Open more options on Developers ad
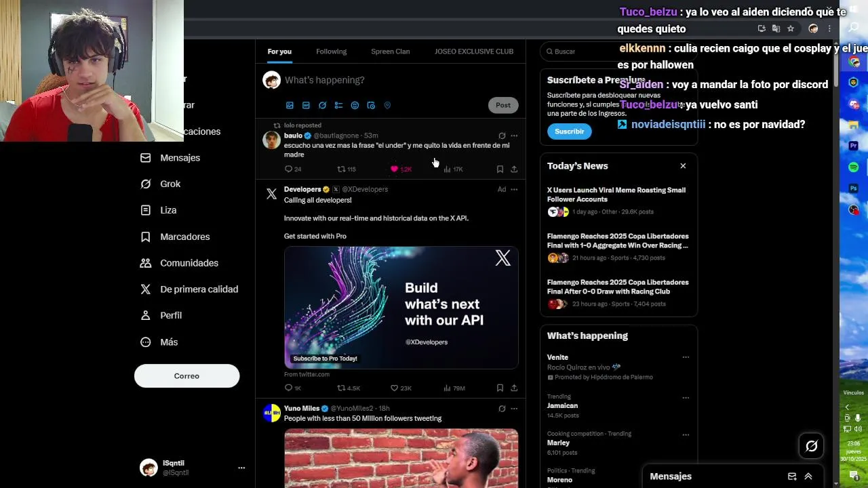Screen dimensions: 868x488 point(514,189)
